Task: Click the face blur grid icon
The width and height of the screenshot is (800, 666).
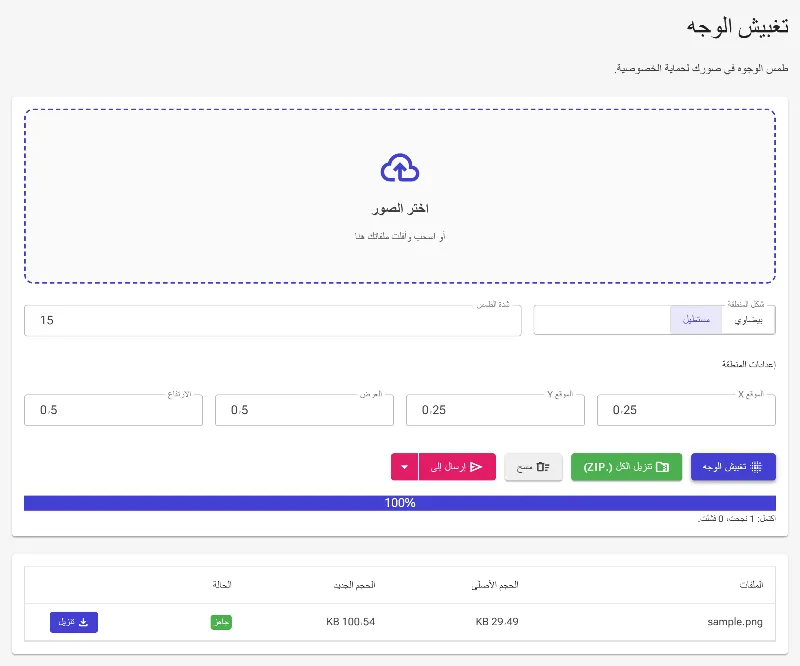Action: [x=756, y=467]
